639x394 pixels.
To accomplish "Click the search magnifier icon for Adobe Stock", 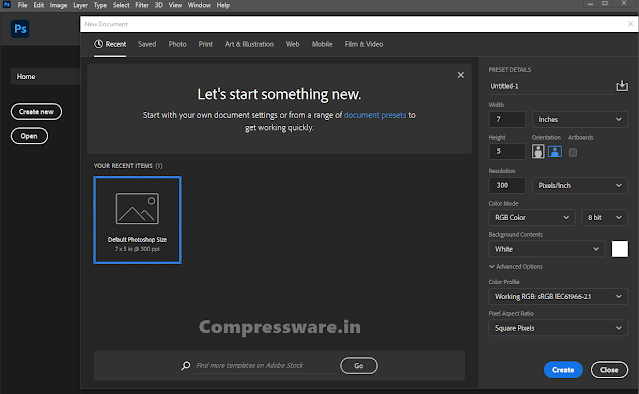I will [186, 365].
